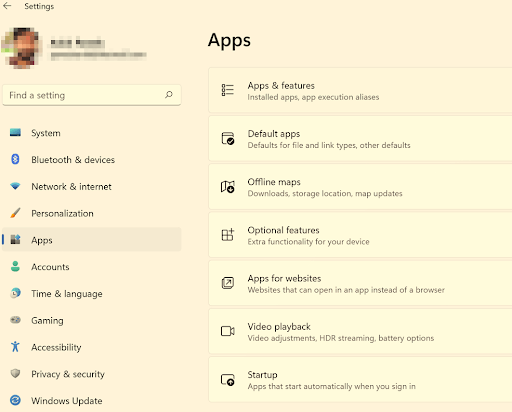Click the Accounts person icon
Viewport: 512px width, 412px height.
tap(15, 266)
